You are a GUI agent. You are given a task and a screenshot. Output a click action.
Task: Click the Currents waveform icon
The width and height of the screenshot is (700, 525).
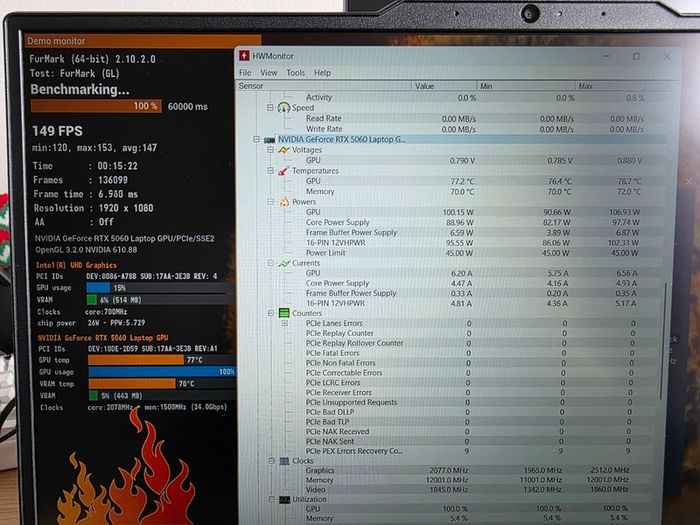tap(284, 263)
